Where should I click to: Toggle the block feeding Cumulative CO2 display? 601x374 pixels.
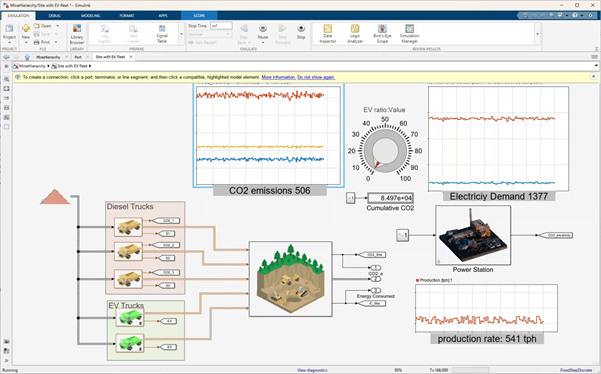pyautogui.click(x=351, y=198)
